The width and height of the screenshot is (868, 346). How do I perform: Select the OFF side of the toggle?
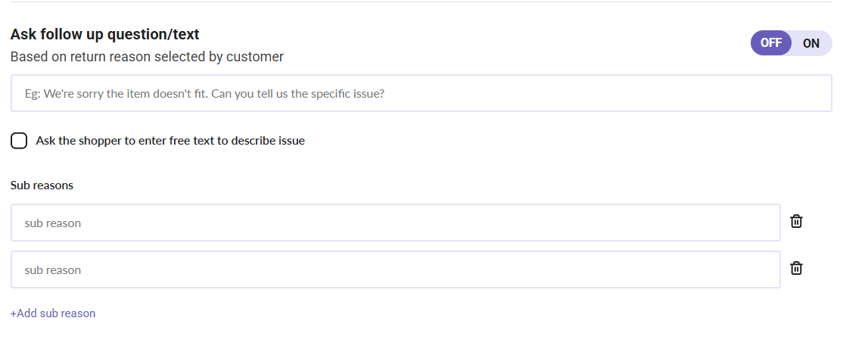pyautogui.click(x=771, y=43)
